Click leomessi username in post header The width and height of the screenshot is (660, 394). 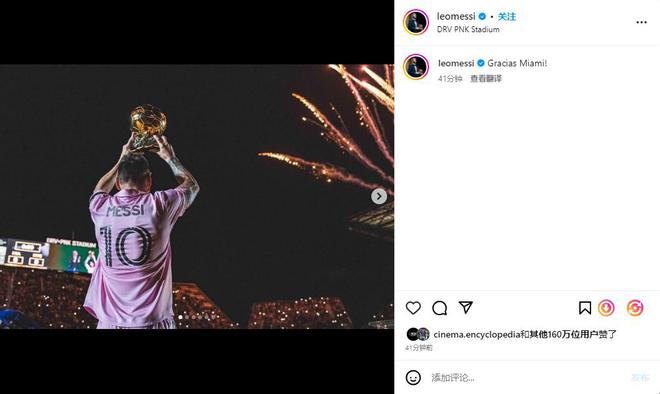pyautogui.click(x=456, y=16)
